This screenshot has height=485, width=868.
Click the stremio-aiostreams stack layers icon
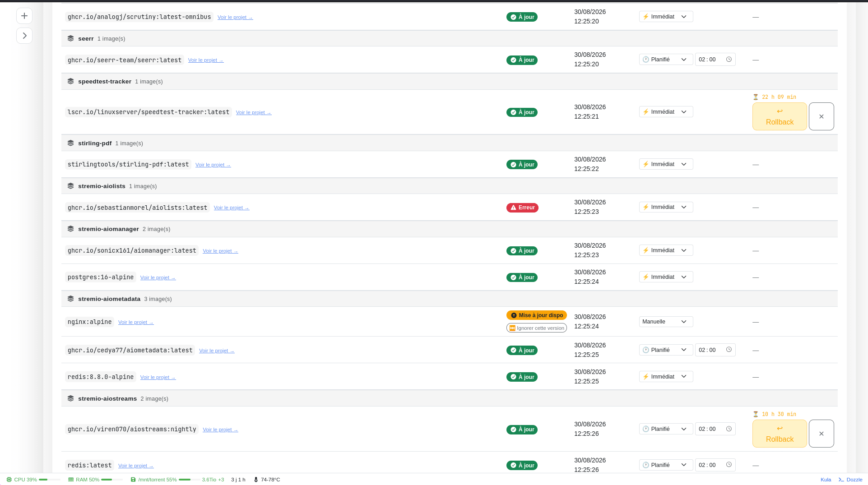tap(70, 398)
